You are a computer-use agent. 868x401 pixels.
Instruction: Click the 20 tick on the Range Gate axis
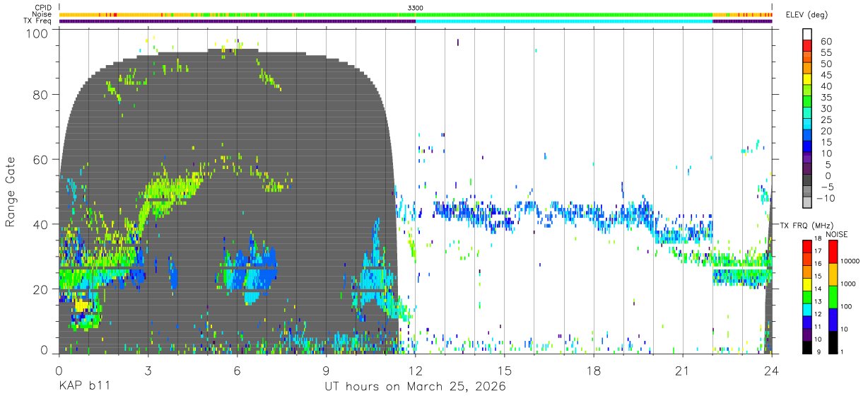click(41, 289)
